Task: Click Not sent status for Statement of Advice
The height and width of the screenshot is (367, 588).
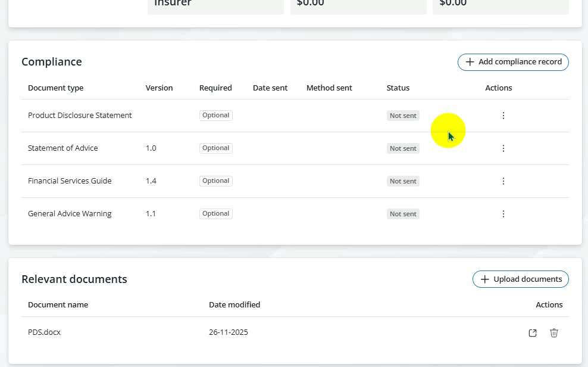Action: coord(403,148)
